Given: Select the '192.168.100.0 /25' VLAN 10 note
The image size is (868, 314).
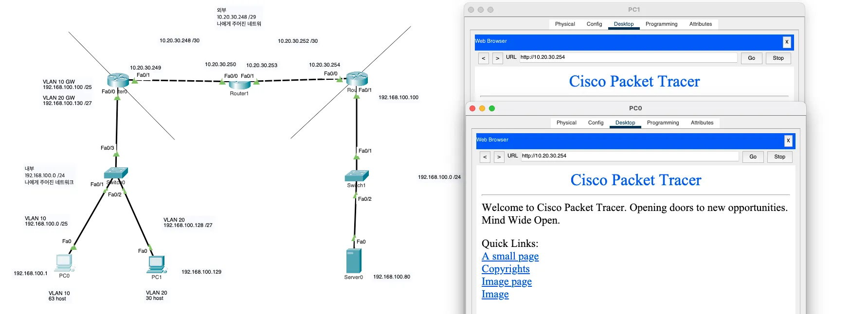Looking at the screenshot, I should (46, 221).
